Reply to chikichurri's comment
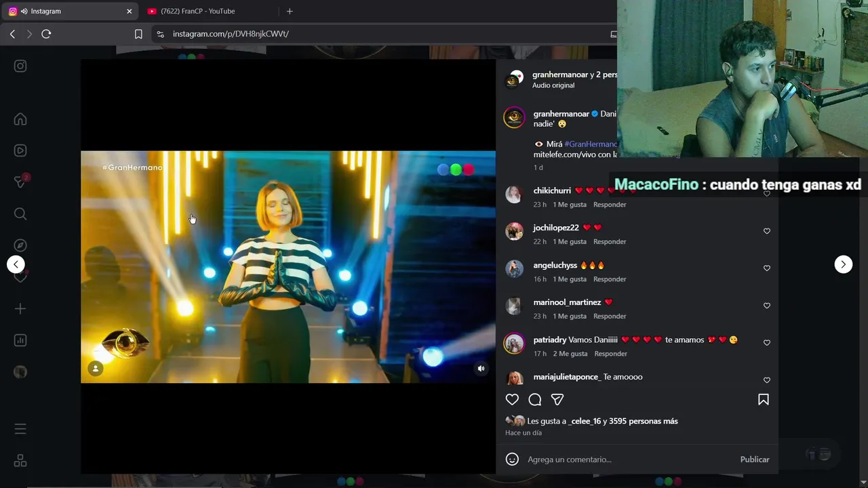This screenshot has height=488, width=868. [x=610, y=205]
